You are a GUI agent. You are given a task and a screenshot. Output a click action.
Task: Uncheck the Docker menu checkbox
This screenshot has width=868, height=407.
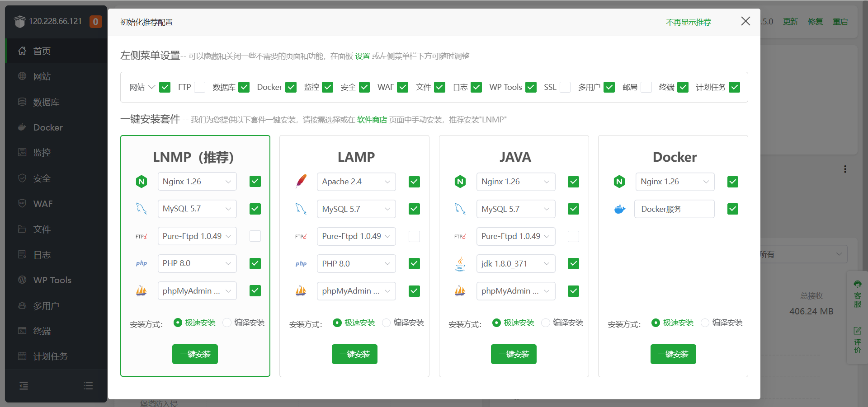click(291, 87)
